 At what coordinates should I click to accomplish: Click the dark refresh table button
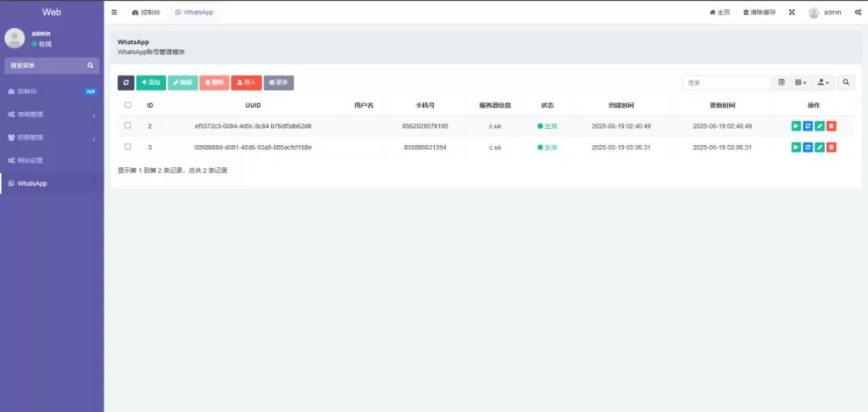click(x=125, y=82)
